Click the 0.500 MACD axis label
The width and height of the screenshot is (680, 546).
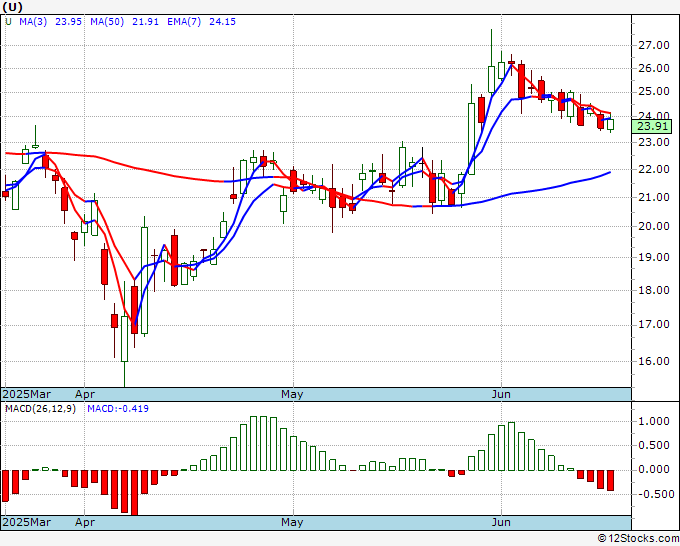pyautogui.click(x=653, y=445)
